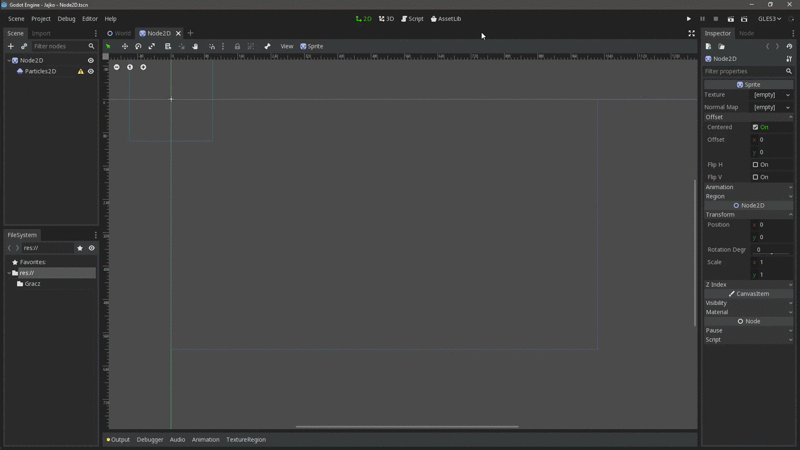Expand the Z Index section
This screenshot has height=450, width=800.
pyautogui.click(x=748, y=285)
